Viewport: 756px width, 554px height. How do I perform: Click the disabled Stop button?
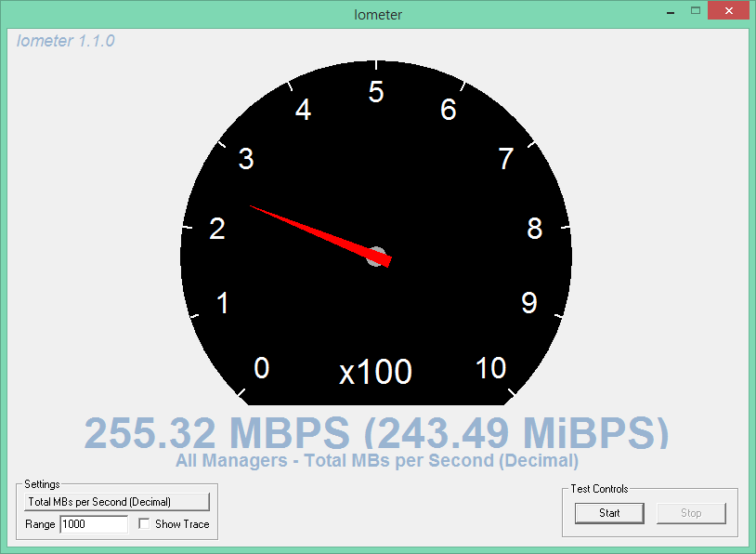[691, 513]
